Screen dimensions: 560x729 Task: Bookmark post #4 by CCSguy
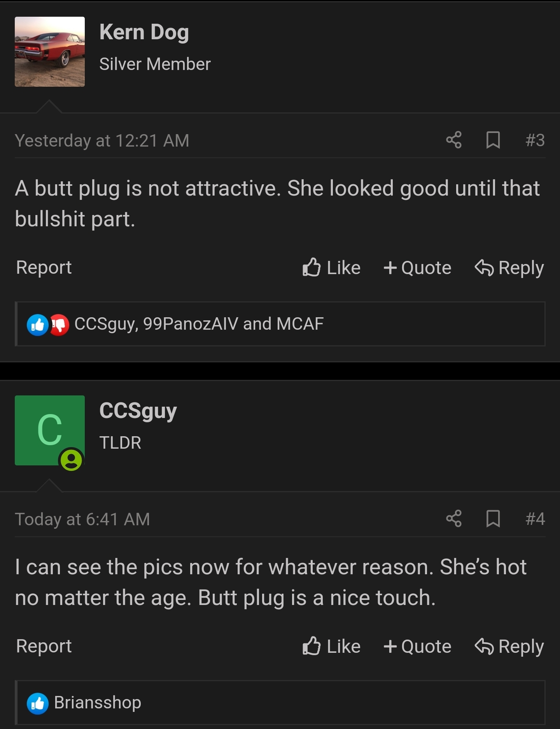tap(493, 519)
